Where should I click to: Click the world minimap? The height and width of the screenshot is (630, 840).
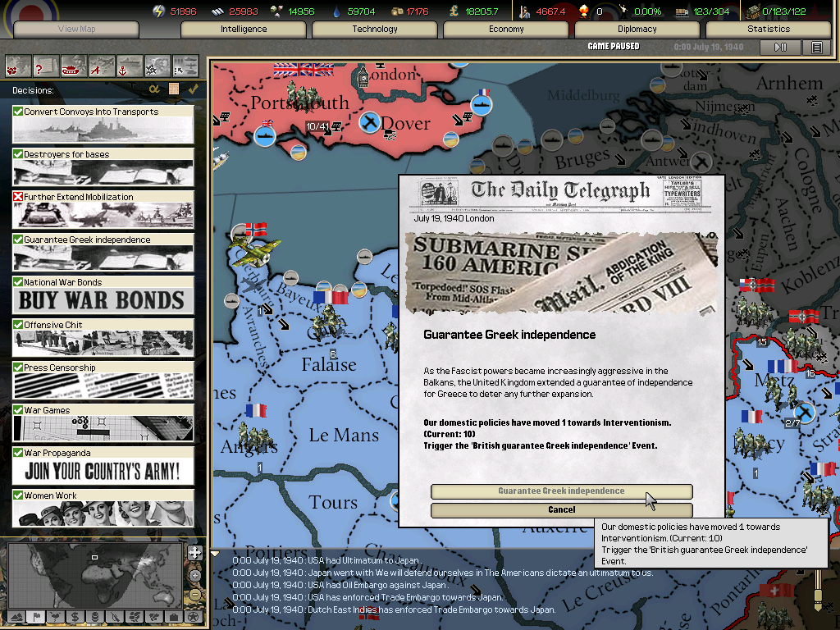click(97, 576)
